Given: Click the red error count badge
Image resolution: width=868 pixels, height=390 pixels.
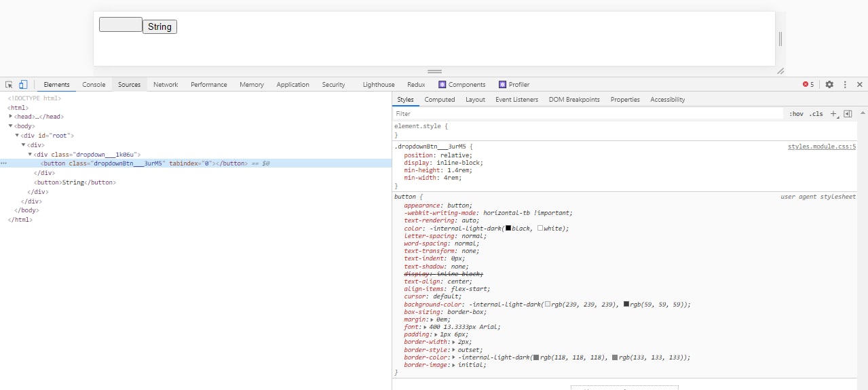Looking at the screenshot, I should pyautogui.click(x=808, y=85).
